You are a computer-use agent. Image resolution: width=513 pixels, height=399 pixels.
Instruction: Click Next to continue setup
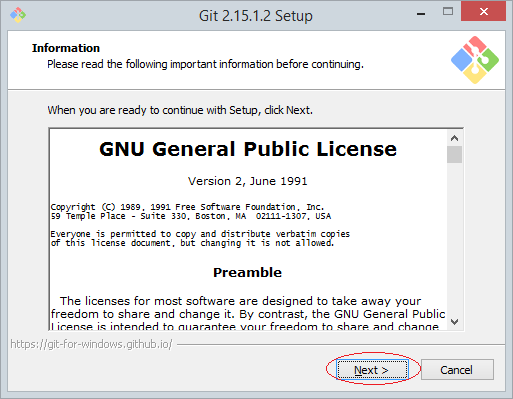coord(372,370)
